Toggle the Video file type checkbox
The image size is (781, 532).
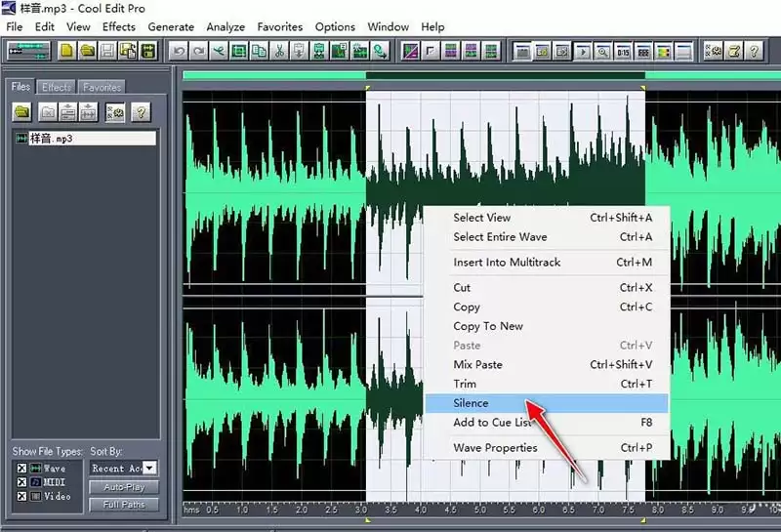pyautogui.click(x=21, y=496)
